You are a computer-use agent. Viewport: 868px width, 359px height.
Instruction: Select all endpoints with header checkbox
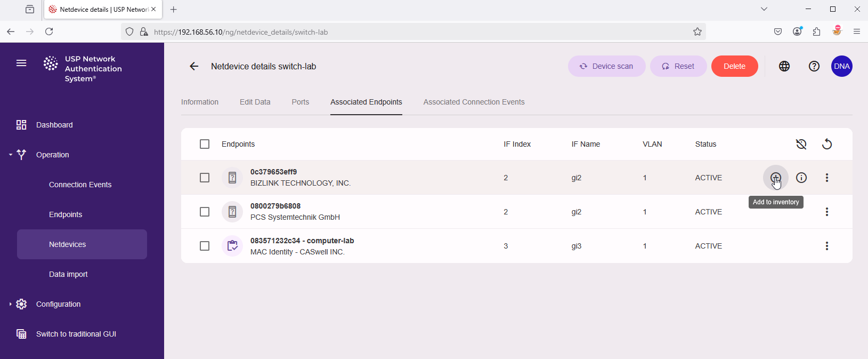pos(205,144)
